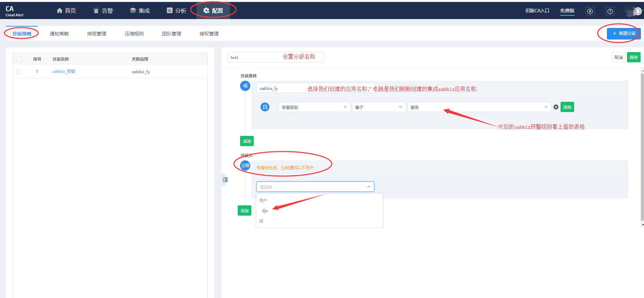
Task: Remove the condition with the X icon
Action: [556, 107]
